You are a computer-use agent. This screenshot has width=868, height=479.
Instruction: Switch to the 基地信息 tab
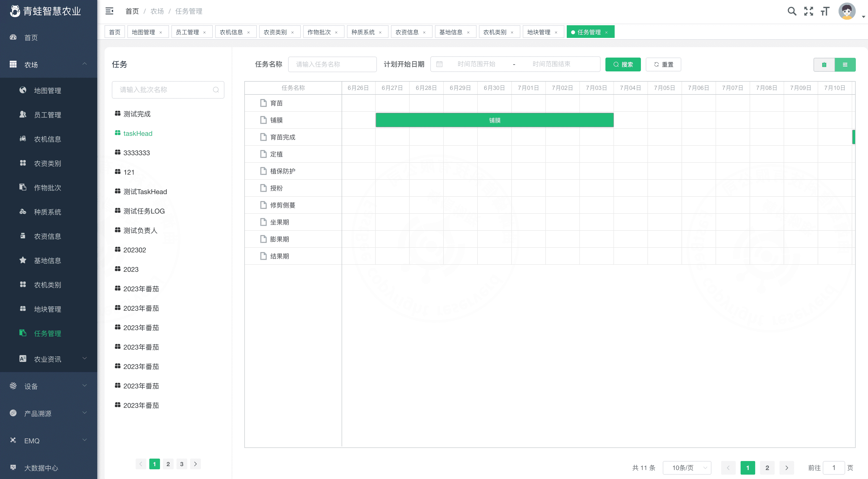tap(455, 32)
